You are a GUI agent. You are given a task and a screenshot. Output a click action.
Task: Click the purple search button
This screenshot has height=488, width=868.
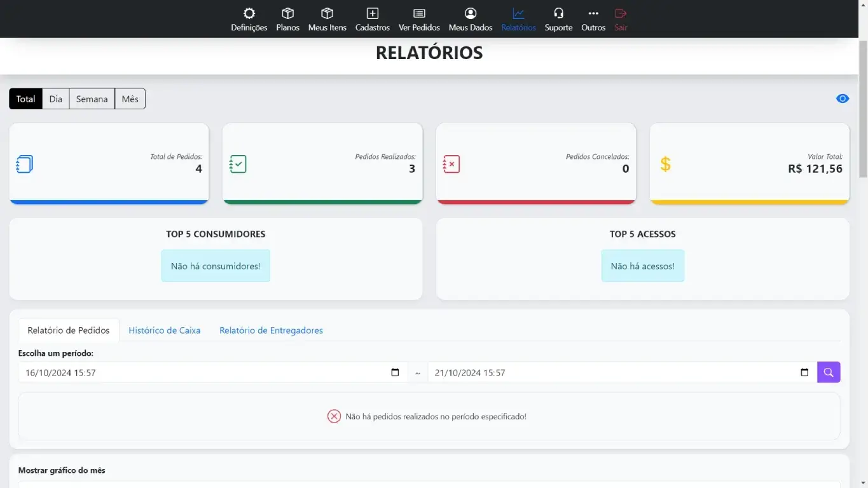(x=828, y=372)
